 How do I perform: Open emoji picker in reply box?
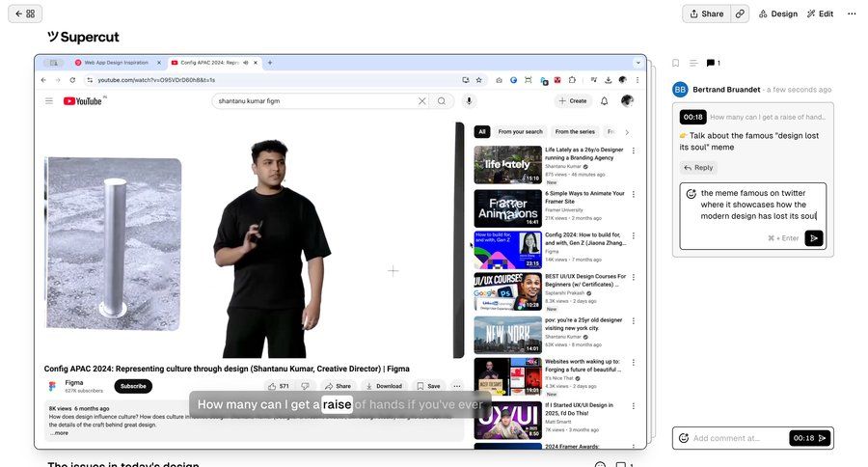tap(691, 194)
